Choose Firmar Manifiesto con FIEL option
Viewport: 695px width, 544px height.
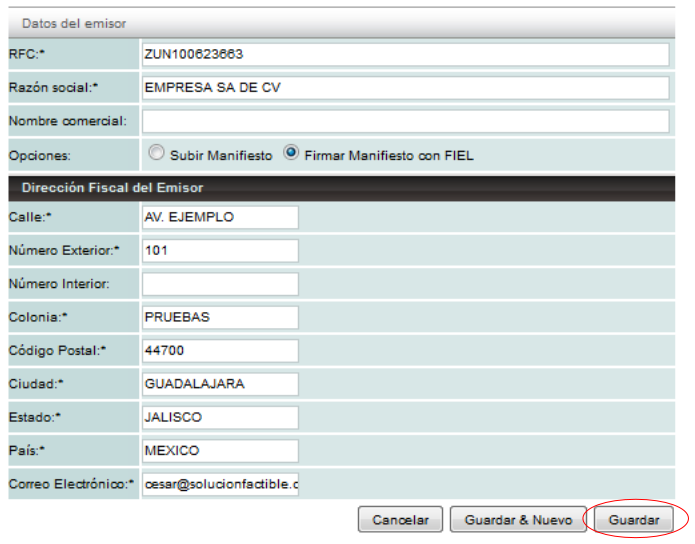pos(292,154)
